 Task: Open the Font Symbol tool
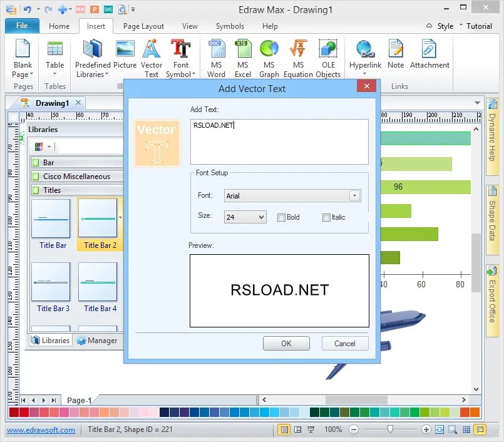click(x=181, y=58)
